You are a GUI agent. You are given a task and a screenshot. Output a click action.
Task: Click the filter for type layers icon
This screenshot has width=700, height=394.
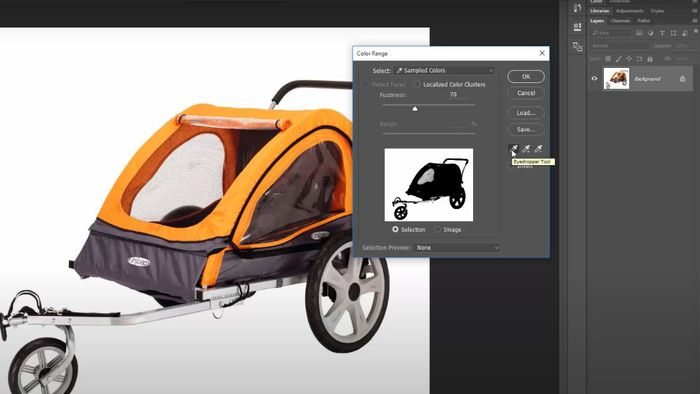pyautogui.click(x=662, y=33)
